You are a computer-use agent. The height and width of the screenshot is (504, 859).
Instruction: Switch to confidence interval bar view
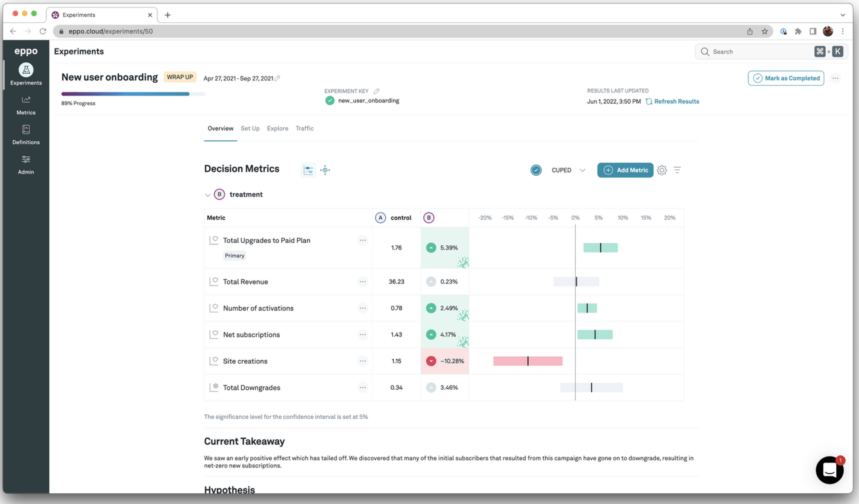coord(308,170)
